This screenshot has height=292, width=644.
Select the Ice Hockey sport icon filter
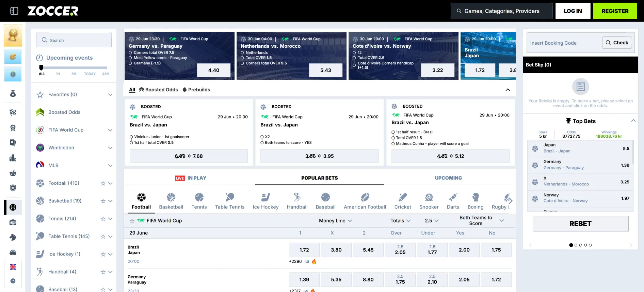tap(265, 197)
